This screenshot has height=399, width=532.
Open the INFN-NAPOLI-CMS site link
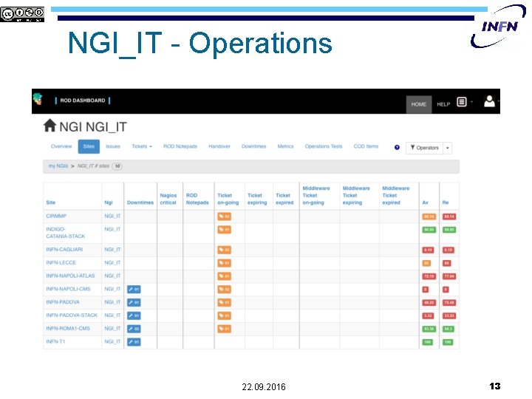click(68, 289)
